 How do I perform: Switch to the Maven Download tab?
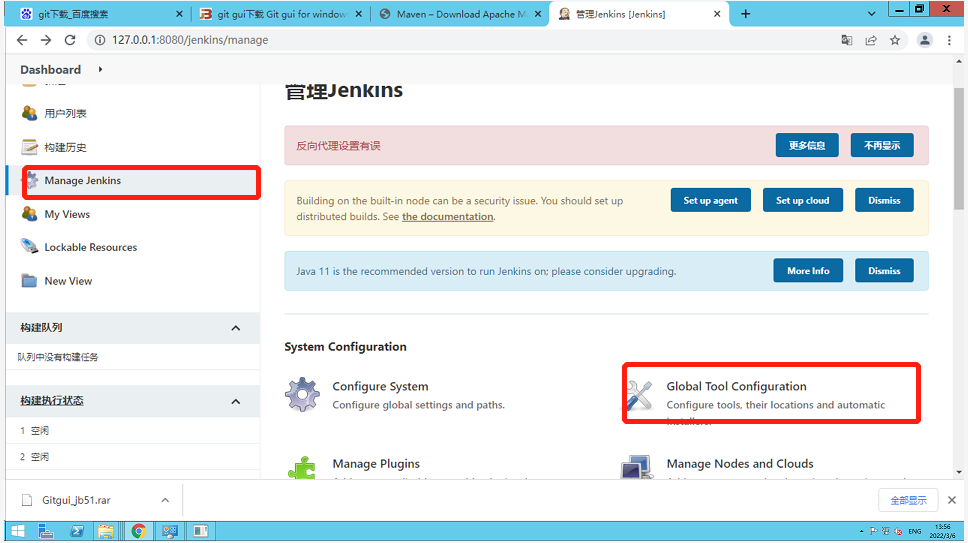[460, 14]
